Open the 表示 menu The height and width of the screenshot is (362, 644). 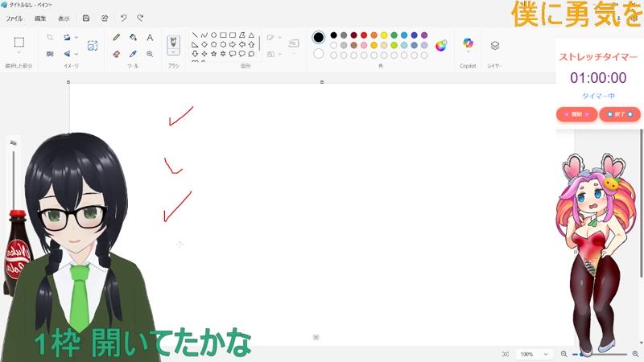pos(64,18)
